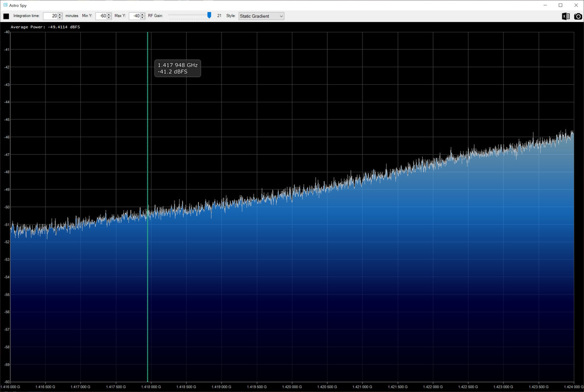Increase Max Y with up arrow
The image size is (584, 392).
[x=143, y=15]
